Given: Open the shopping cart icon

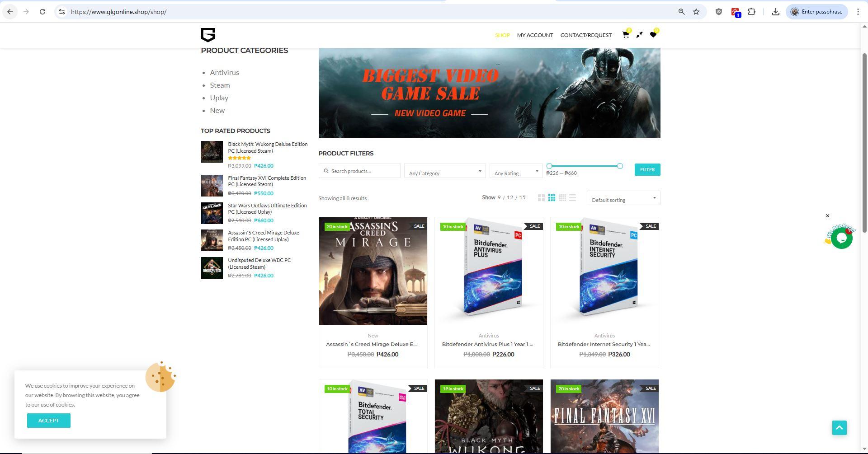Looking at the screenshot, I should [626, 35].
